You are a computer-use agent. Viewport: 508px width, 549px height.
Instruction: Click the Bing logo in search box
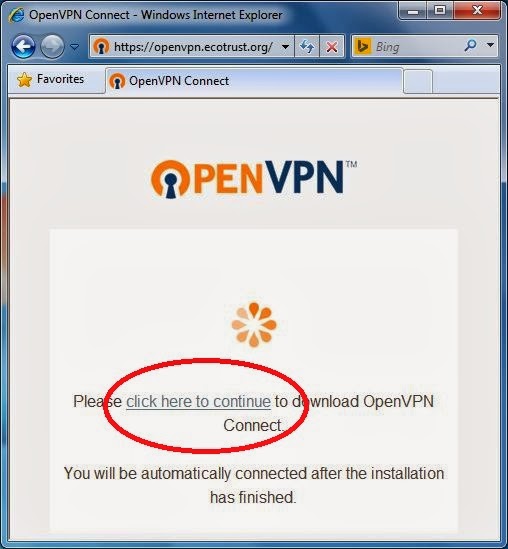click(x=362, y=46)
